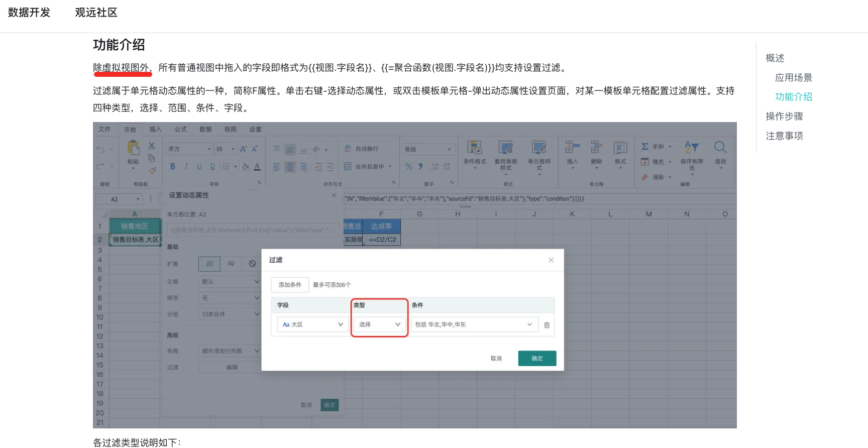Open the 观远社区 navigation item

point(96,13)
